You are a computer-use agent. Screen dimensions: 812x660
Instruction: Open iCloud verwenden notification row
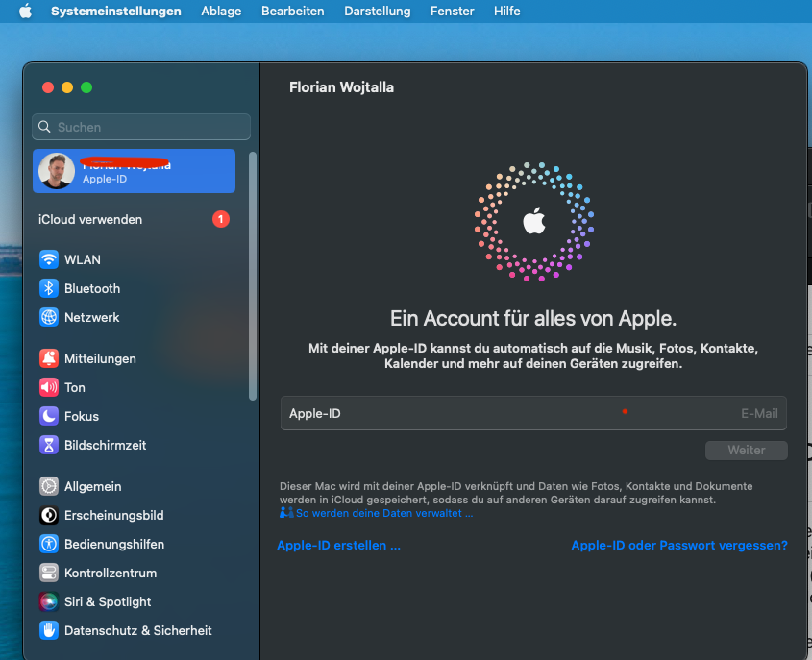pos(134,219)
